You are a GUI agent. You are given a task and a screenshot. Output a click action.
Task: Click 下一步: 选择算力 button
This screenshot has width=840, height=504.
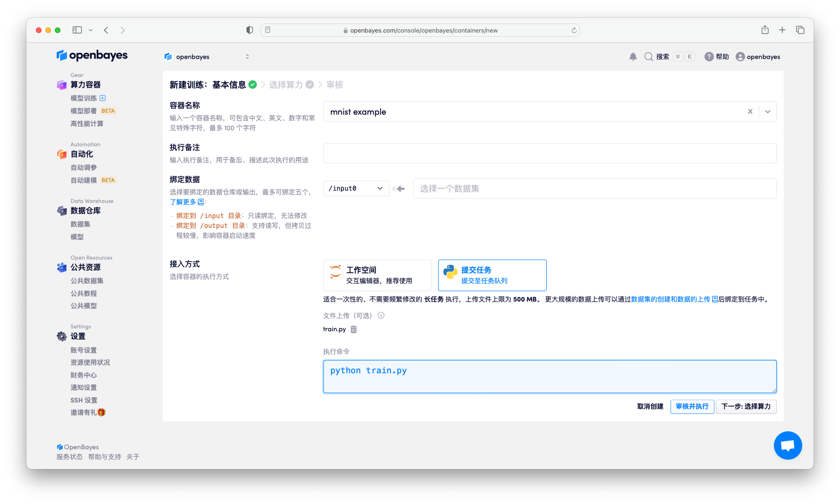point(746,406)
